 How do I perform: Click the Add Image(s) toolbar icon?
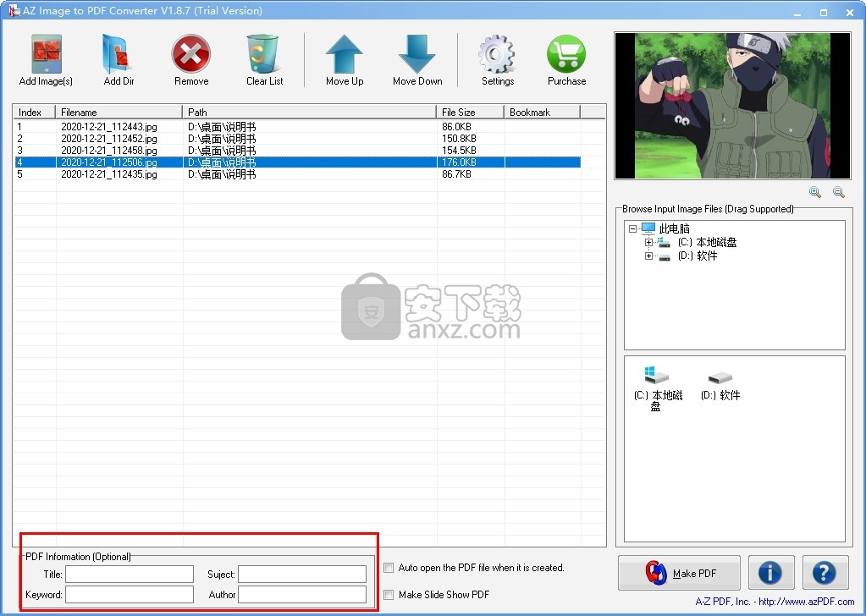pyautogui.click(x=47, y=54)
